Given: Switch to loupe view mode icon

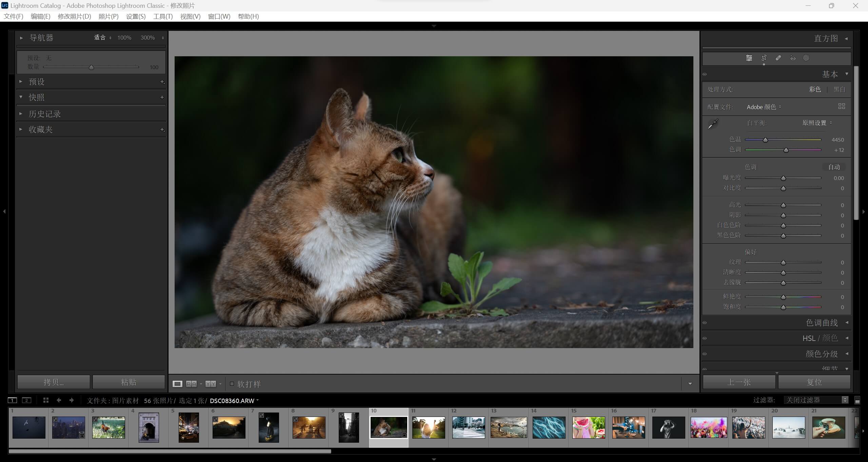Looking at the screenshot, I should (x=177, y=384).
